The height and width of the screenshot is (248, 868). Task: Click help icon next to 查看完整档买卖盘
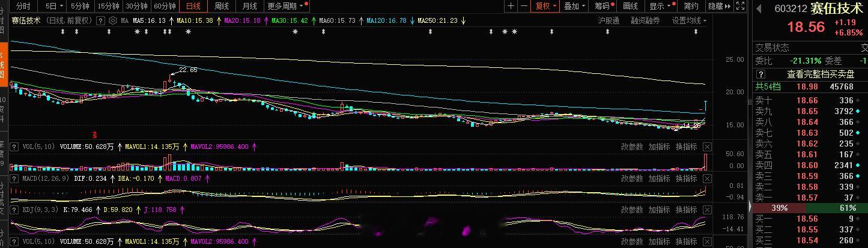click(761, 74)
